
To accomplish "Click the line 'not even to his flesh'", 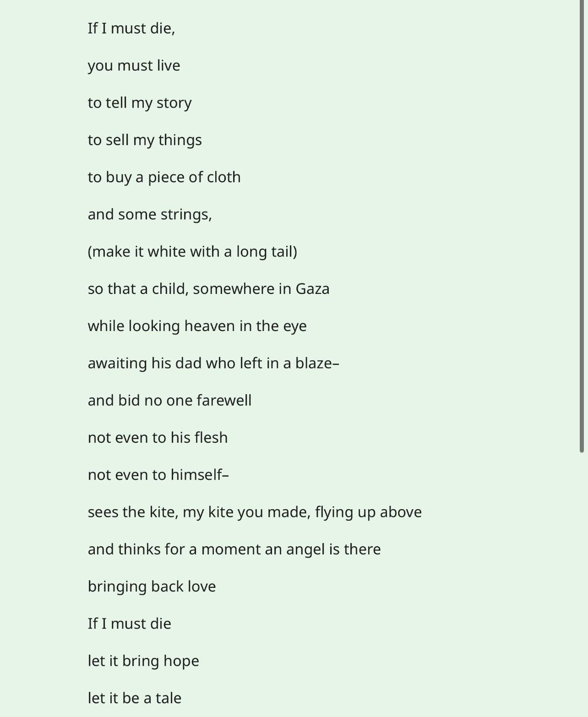I will click(x=158, y=437).
